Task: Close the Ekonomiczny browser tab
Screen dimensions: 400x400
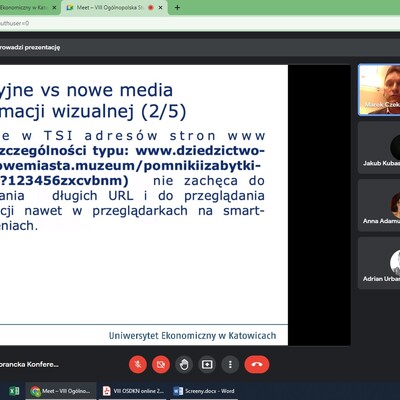Action: tap(54, 7)
